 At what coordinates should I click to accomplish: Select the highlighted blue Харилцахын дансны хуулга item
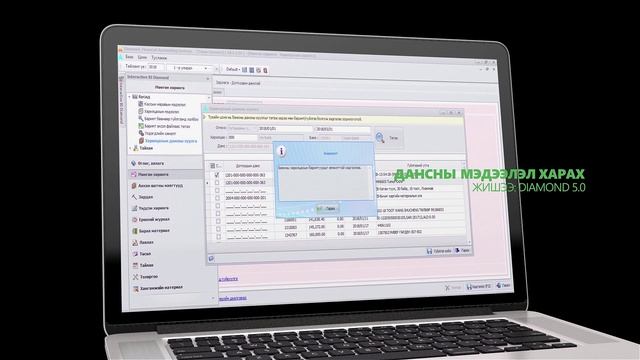(171, 140)
